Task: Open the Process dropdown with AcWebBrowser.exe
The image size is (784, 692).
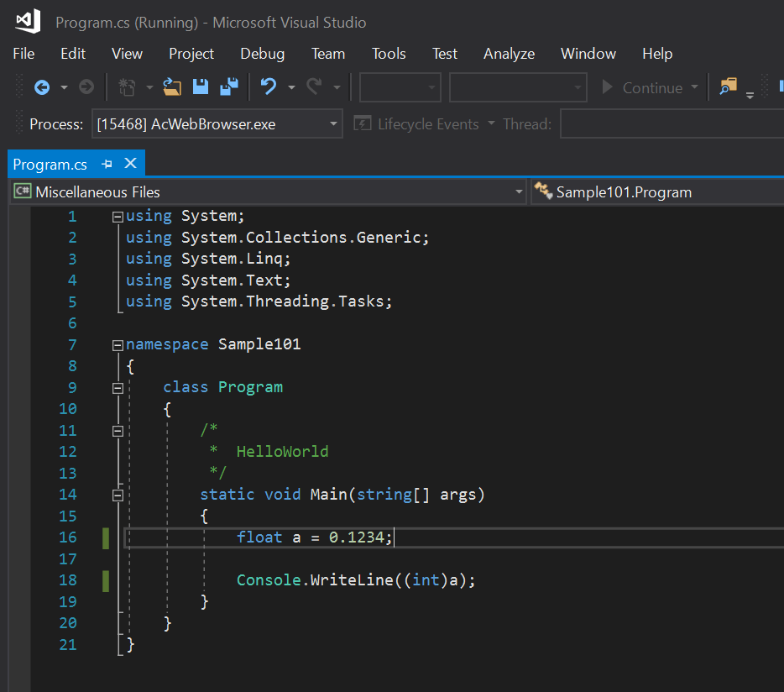Action: [334, 124]
